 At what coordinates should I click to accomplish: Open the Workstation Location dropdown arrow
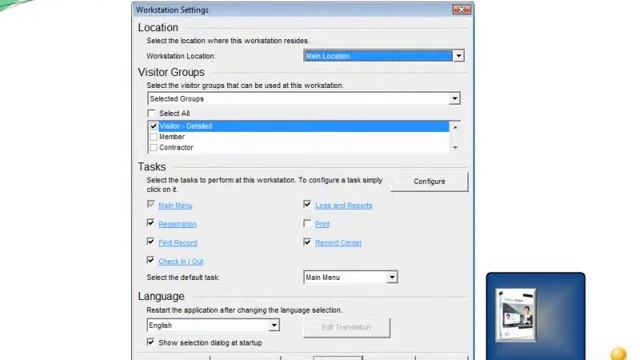pyautogui.click(x=458, y=56)
